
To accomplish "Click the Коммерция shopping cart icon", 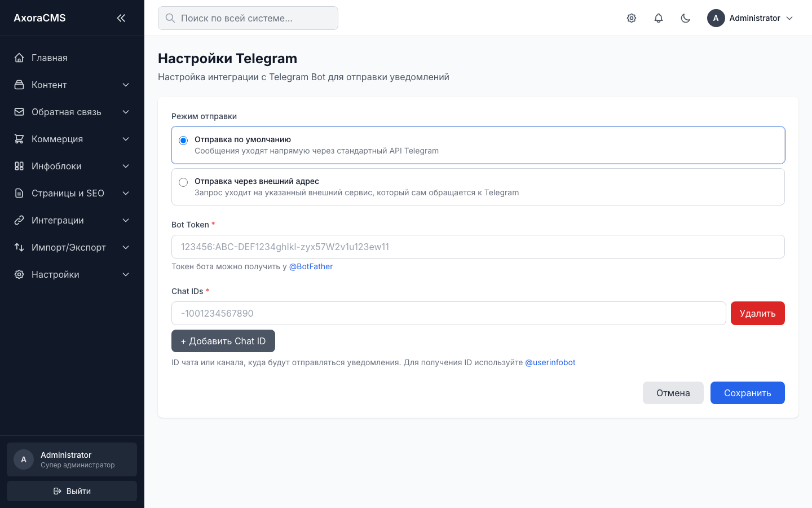I will coord(19,139).
